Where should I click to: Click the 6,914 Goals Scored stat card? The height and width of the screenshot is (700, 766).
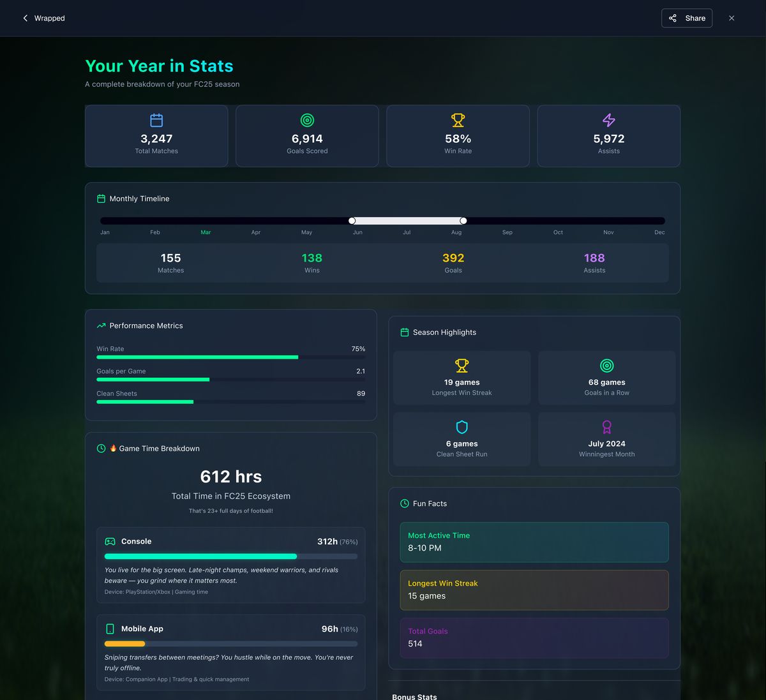(307, 136)
